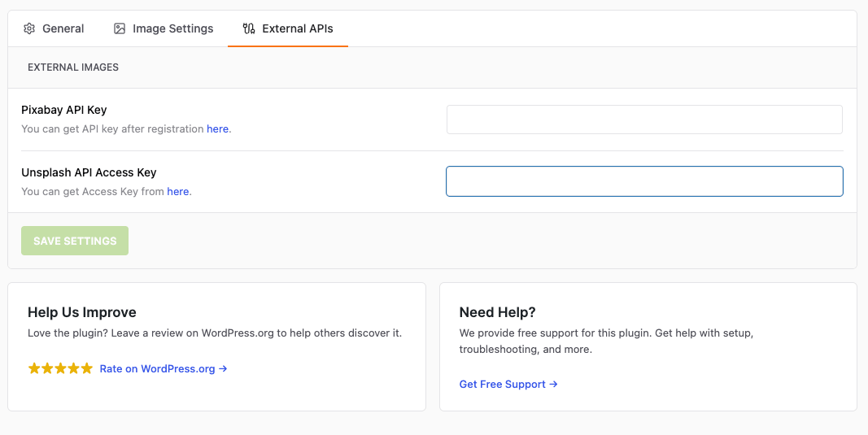
Task: Click the picture icon beside Image Settings
Action: pos(120,28)
